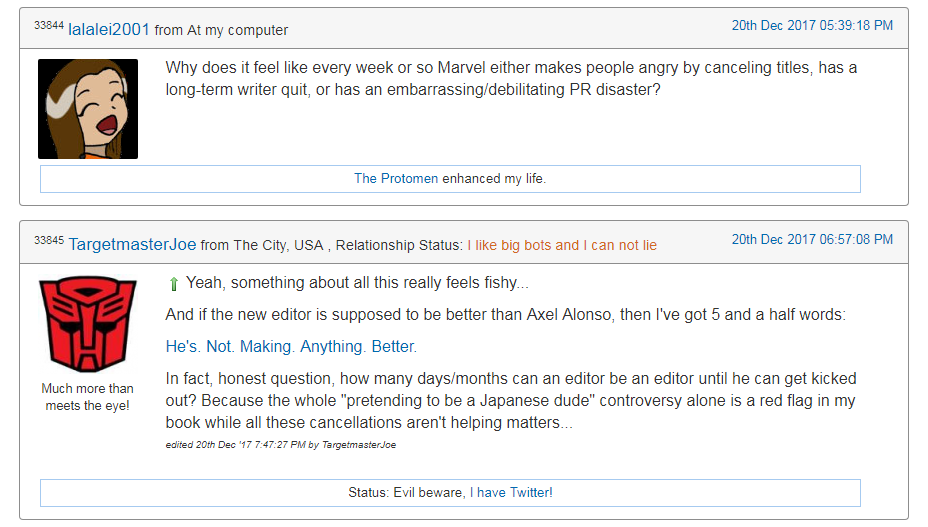Click post number 33845

[x=49, y=240]
